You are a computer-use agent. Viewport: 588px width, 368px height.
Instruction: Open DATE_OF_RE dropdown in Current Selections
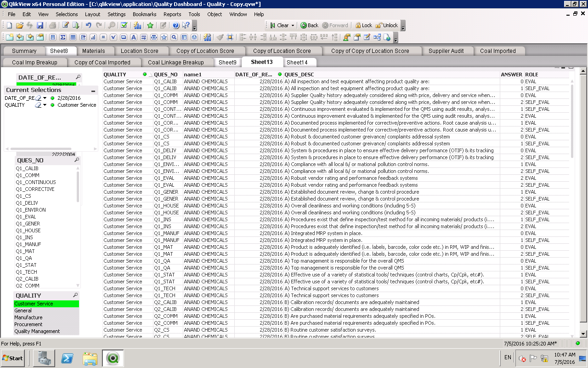[x=45, y=98]
